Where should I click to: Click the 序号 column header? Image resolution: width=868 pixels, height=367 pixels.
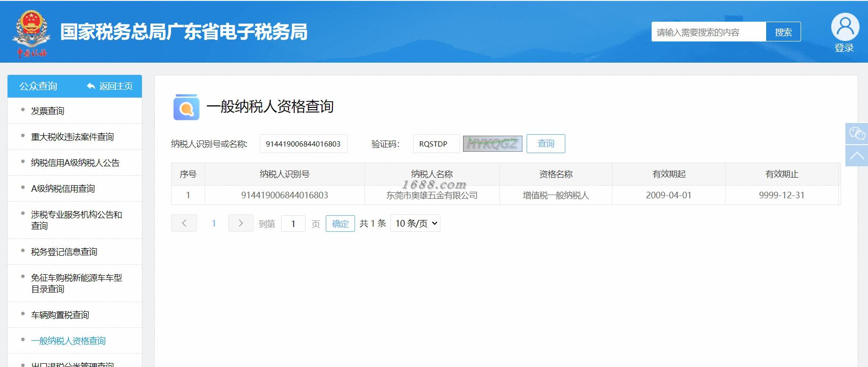pyautogui.click(x=188, y=174)
